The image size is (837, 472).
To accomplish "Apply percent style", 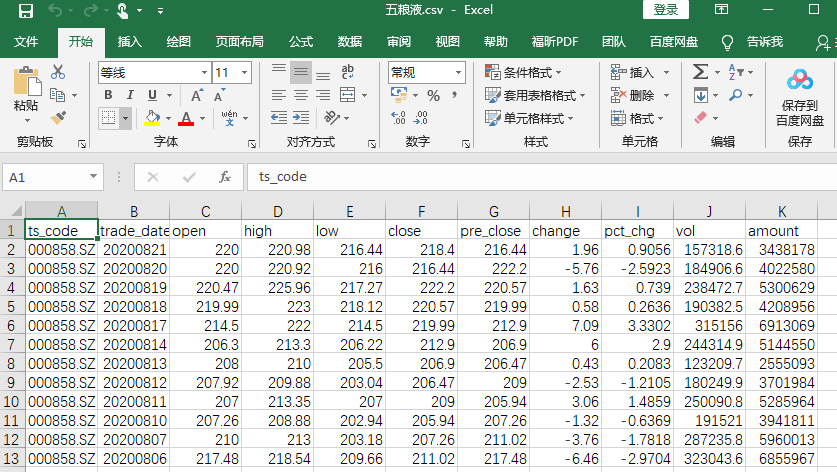I will tap(433, 96).
